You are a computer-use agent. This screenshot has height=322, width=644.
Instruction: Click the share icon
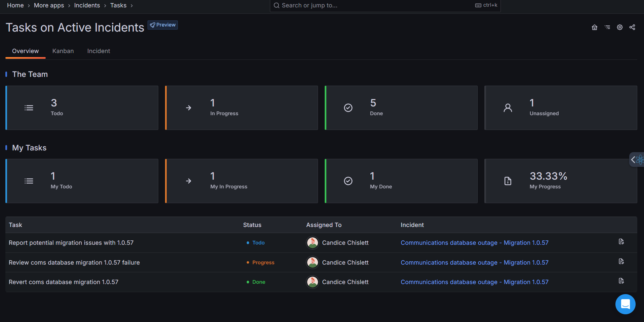point(632,28)
